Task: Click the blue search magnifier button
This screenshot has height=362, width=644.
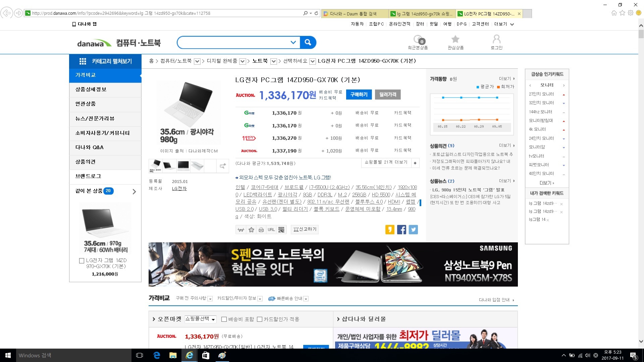Action: 308,42
